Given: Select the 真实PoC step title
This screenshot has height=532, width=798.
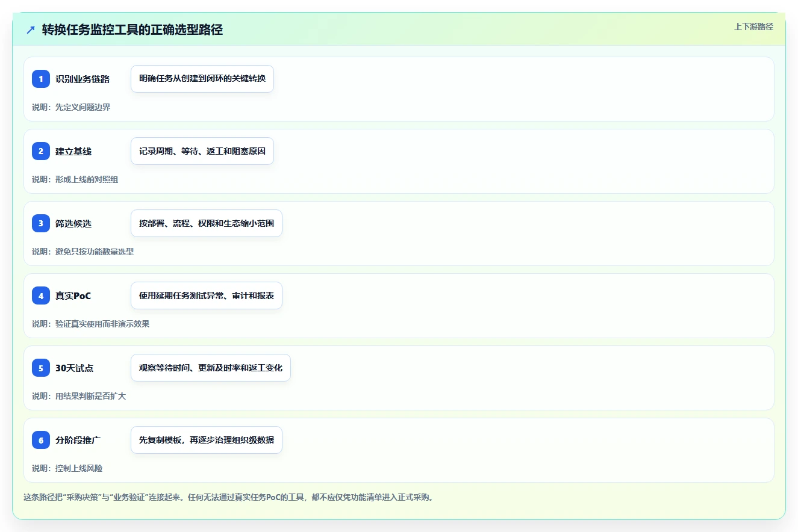Looking at the screenshot, I should tap(73, 295).
